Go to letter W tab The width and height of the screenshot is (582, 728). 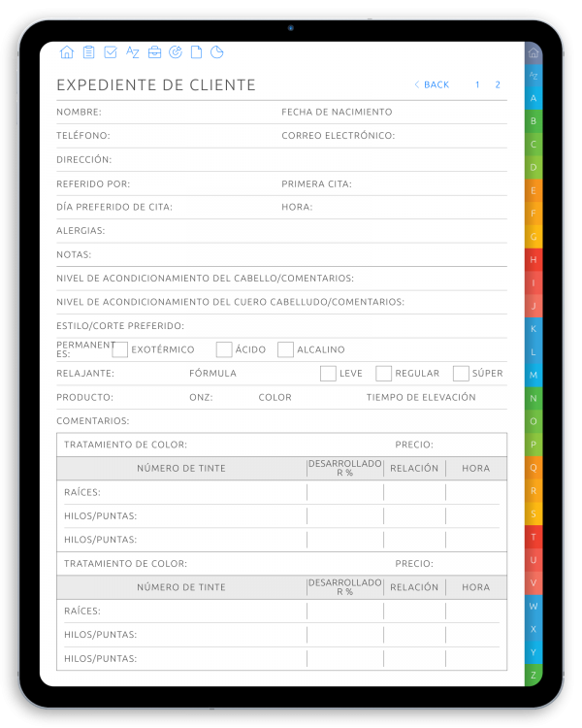(533, 606)
